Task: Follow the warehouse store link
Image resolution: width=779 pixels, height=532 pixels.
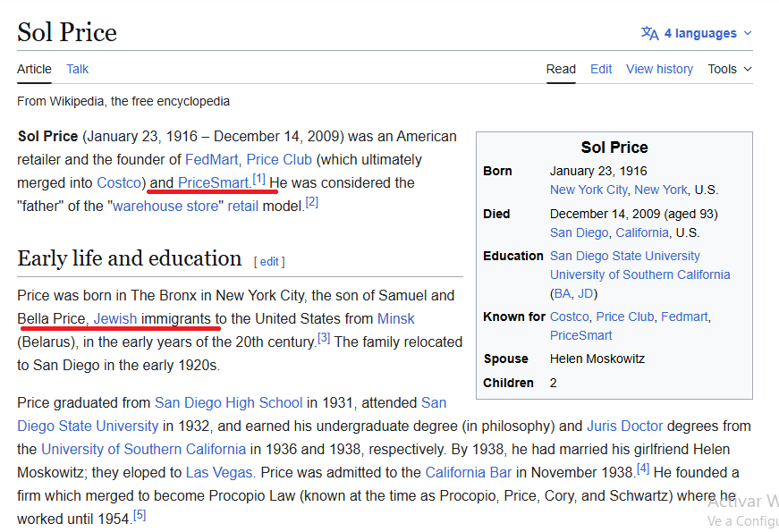Action: (165, 206)
